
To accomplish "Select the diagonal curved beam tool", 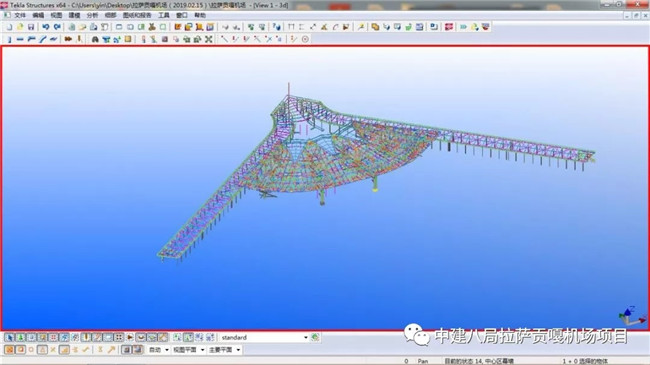I will point(43,39).
